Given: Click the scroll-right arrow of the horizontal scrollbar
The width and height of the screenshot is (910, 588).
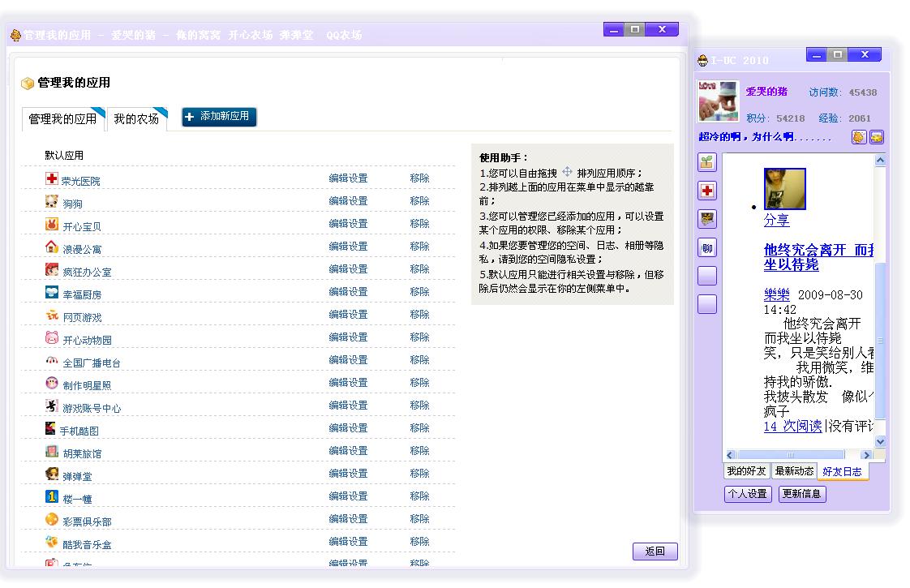Looking at the screenshot, I should coord(866,455).
